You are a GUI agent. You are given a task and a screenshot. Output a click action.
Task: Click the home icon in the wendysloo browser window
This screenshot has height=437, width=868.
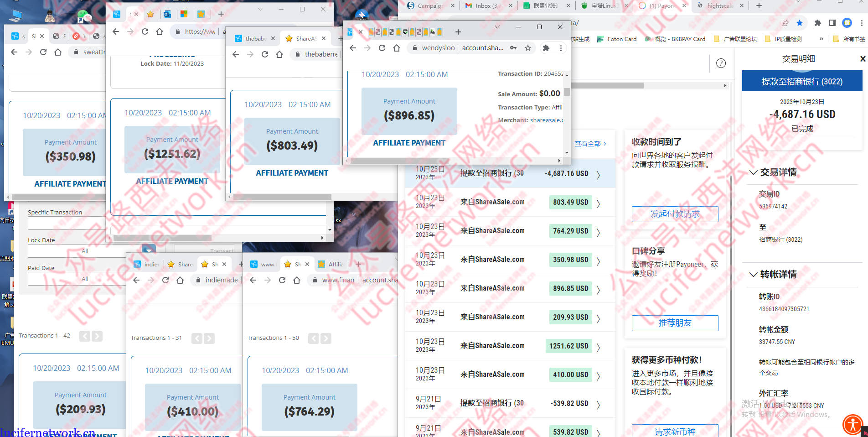click(x=396, y=48)
